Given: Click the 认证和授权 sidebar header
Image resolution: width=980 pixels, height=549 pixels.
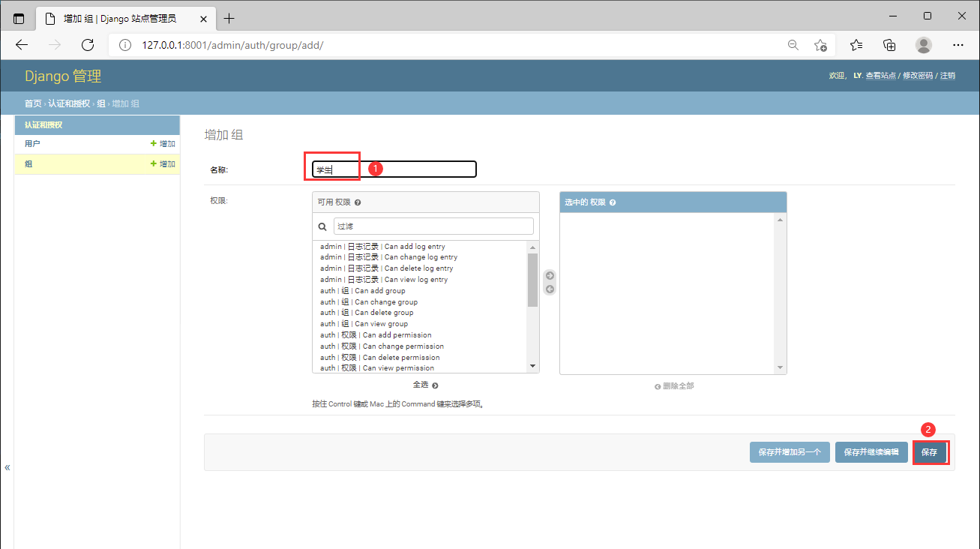Looking at the screenshot, I should [43, 124].
